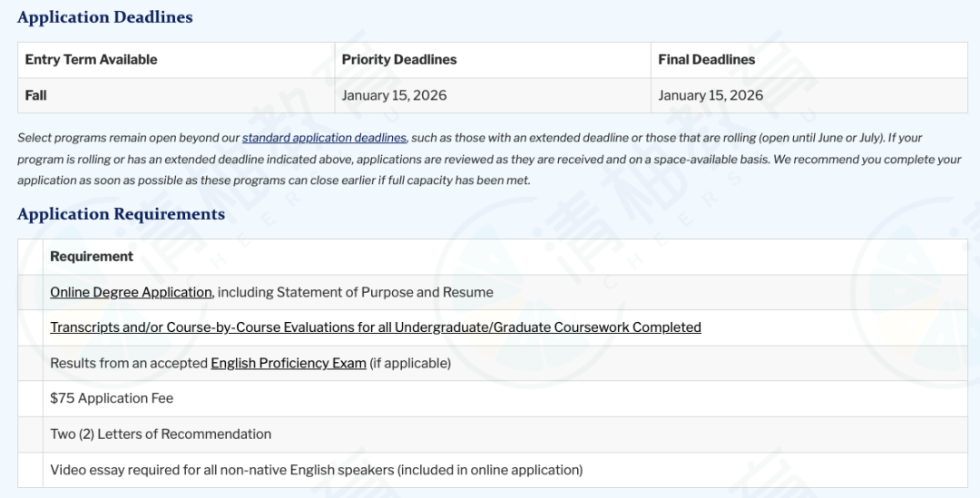Click the '(if applicable)' text after exam link
Image resolution: width=980 pixels, height=498 pixels.
coord(410,363)
